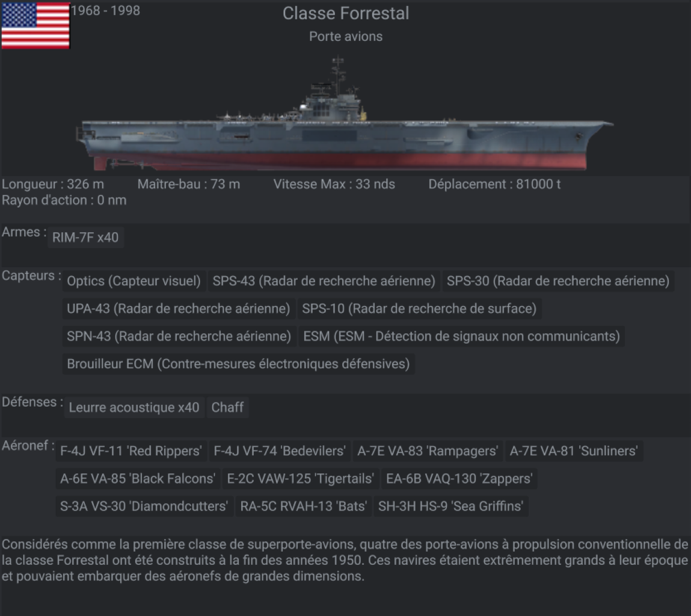Click the SPS-30 radar sensor tag

point(557,281)
